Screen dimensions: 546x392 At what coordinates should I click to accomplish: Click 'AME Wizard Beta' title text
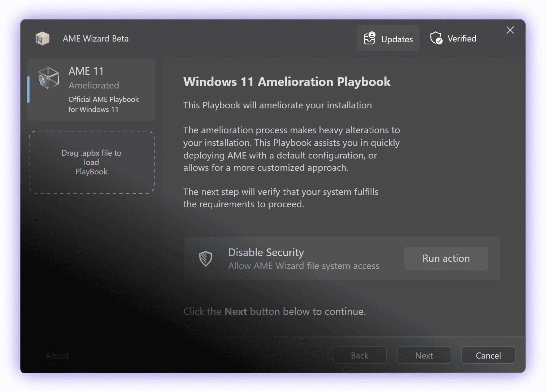tap(96, 39)
